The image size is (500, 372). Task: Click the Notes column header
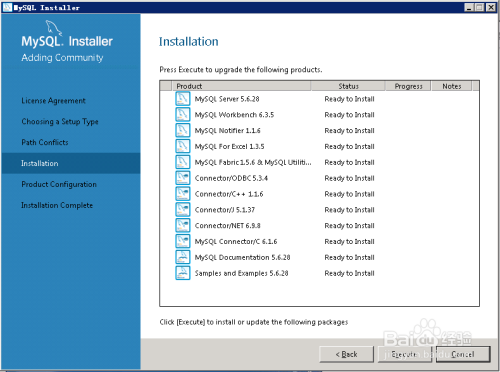coord(452,86)
